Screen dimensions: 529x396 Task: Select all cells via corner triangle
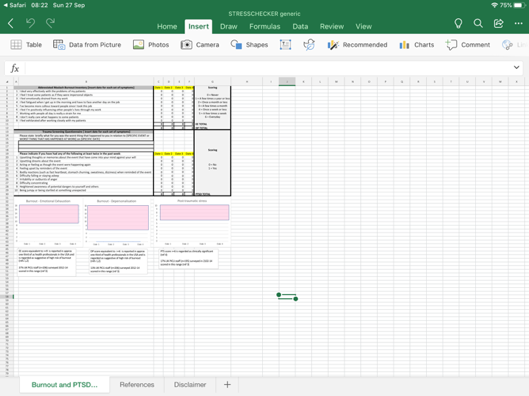click(x=7, y=82)
